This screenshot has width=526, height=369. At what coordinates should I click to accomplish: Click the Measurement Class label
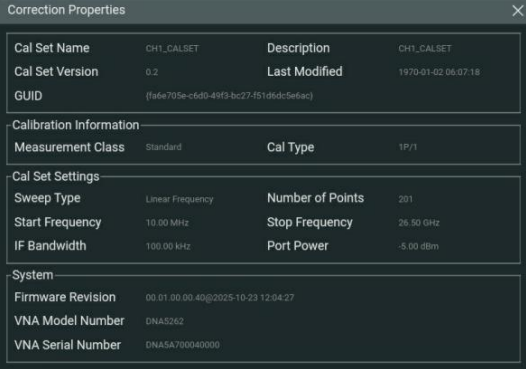69,147
